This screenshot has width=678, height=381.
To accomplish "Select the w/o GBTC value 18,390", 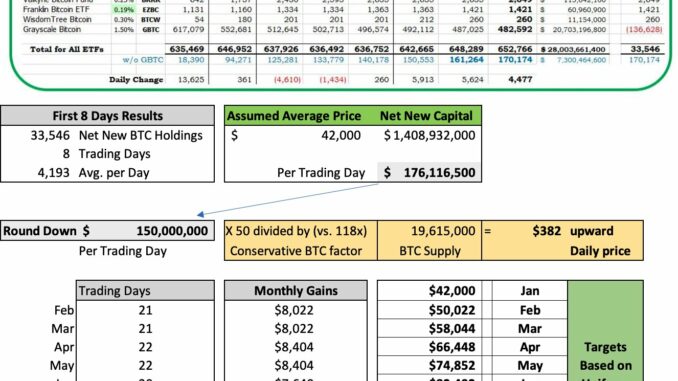I will pos(191,60).
